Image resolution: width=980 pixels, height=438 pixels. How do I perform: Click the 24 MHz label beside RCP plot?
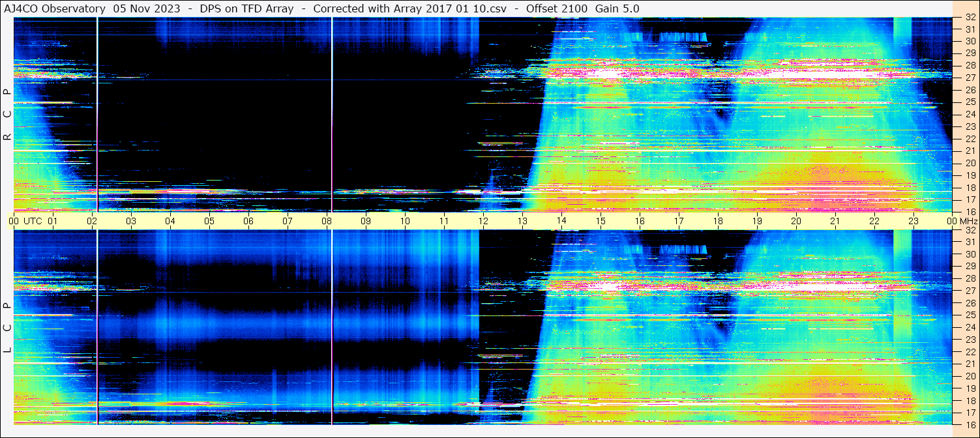970,115
